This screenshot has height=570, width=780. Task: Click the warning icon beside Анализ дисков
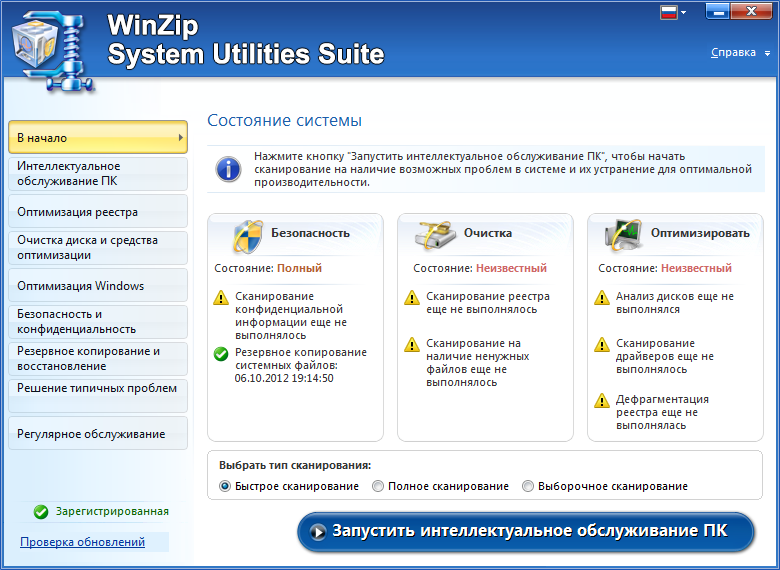coord(602,297)
